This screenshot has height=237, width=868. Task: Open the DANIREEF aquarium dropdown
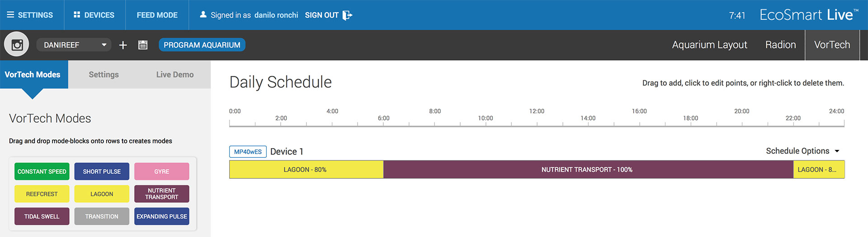click(74, 45)
